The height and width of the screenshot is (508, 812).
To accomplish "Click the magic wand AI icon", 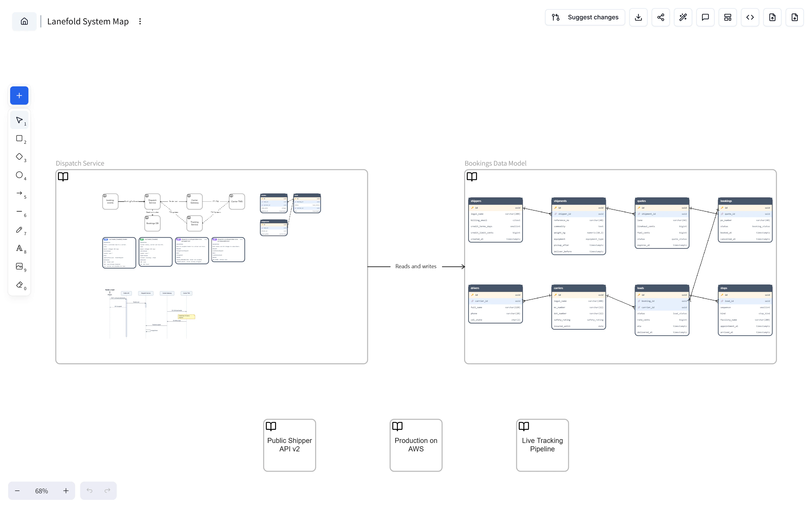I will tap(683, 17).
